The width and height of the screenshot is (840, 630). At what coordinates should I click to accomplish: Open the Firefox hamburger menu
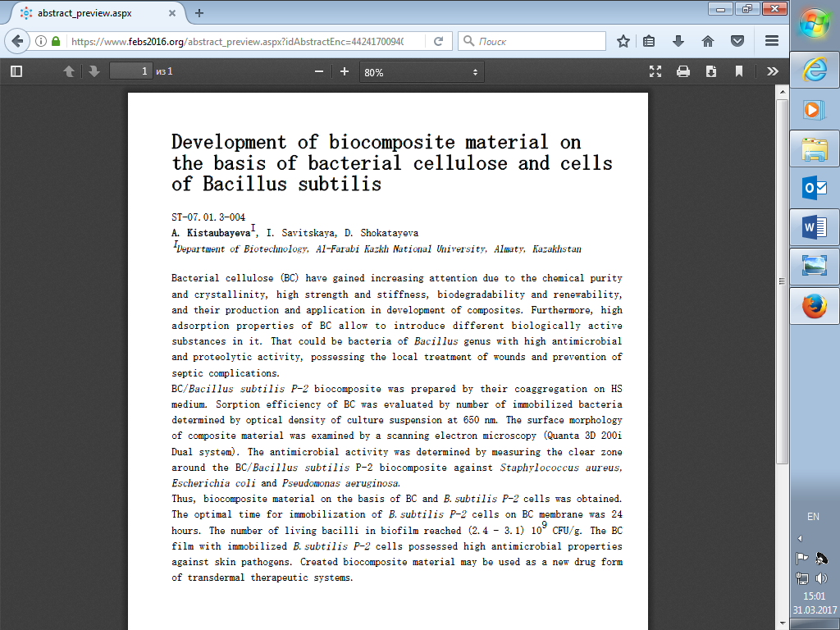(x=771, y=41)
